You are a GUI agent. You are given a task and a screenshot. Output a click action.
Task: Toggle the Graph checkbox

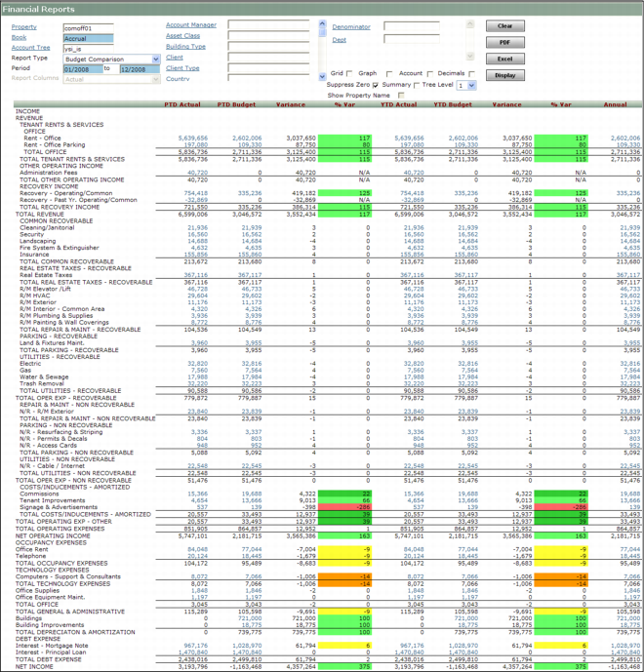(390, 73)
